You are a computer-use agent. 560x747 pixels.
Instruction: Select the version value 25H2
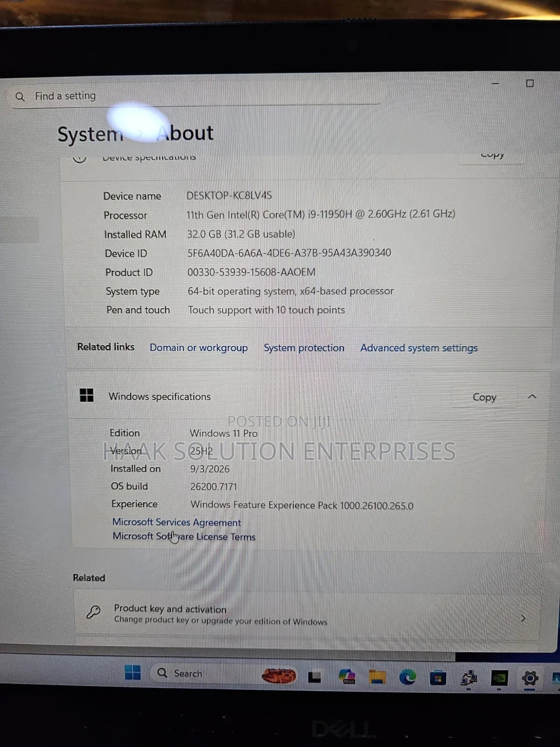pos(202,451)
